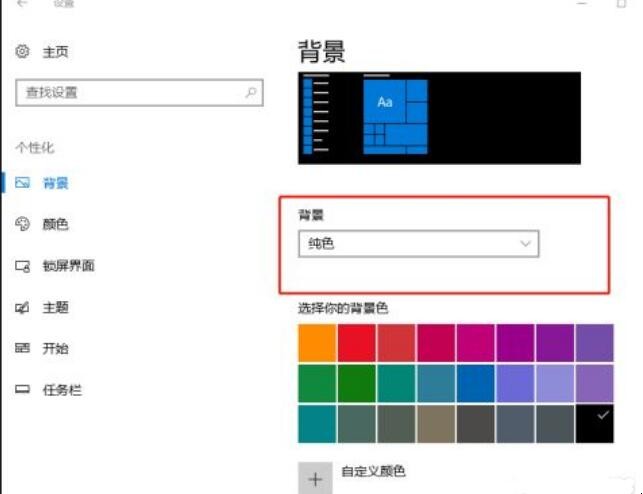643x494 pixels.
Task: Click the 自定义颜色 label
Action: (373, 471)
